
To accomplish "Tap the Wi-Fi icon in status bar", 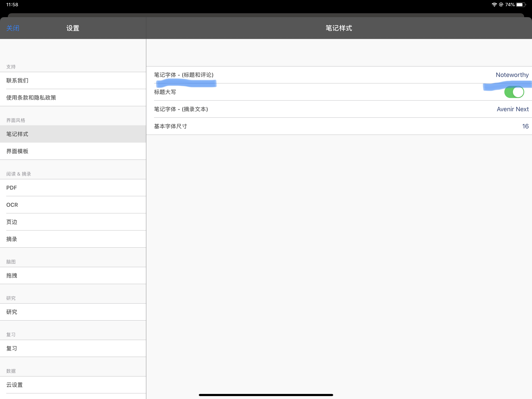I will tap(494, 4).
